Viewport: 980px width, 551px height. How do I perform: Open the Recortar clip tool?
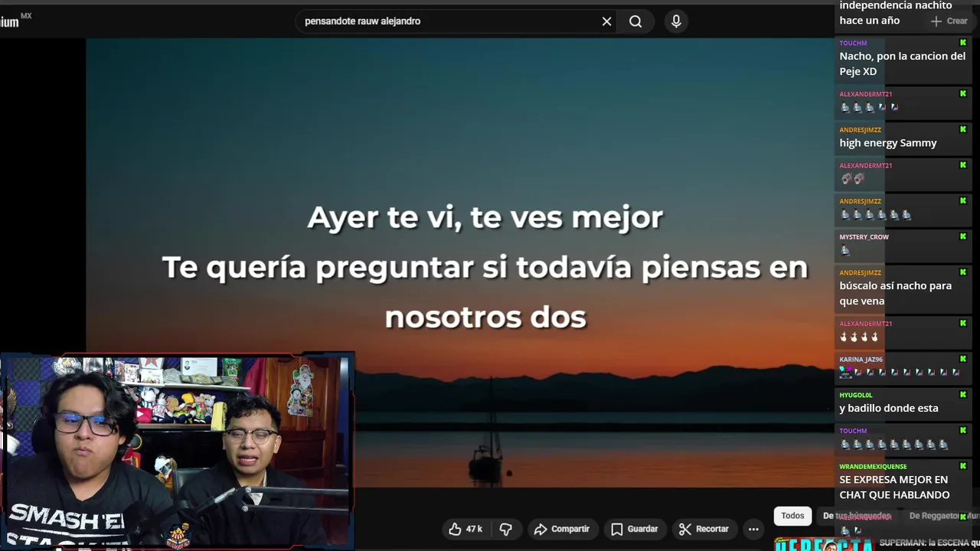[x=704, y=529]
